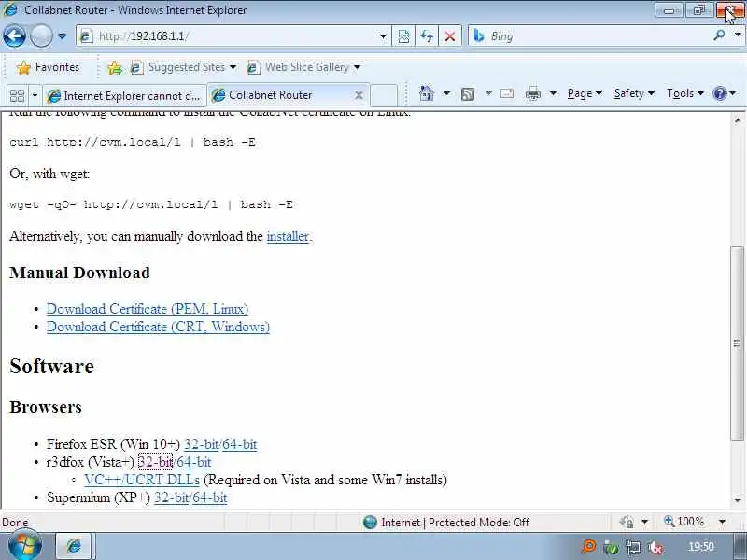Viewport: 747px width, 560px height.
Task: Click the Help question mark icon
Action: 719,93
